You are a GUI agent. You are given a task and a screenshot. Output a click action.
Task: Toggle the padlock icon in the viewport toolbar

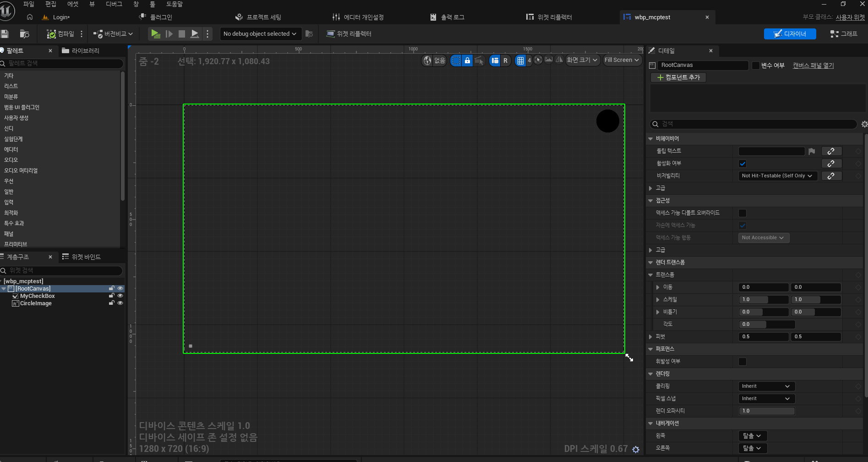pyautogui.click(x=467, y=60)
